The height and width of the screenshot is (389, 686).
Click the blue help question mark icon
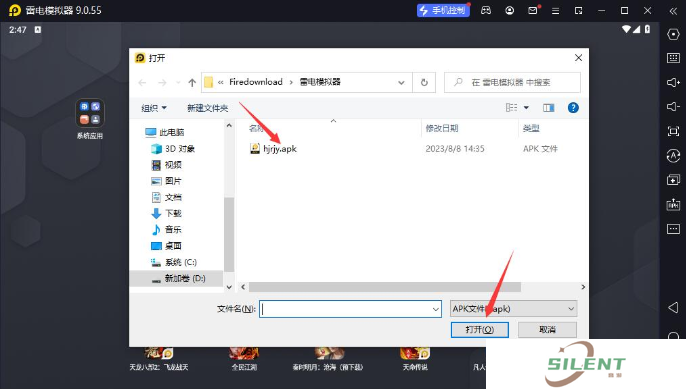(573, 108)
